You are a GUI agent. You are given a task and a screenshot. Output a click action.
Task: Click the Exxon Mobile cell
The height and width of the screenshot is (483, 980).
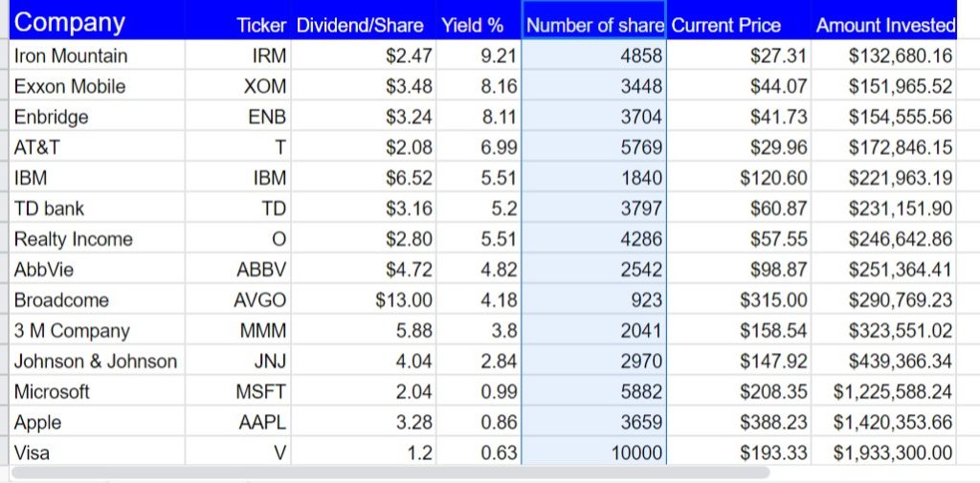[98, 86]
